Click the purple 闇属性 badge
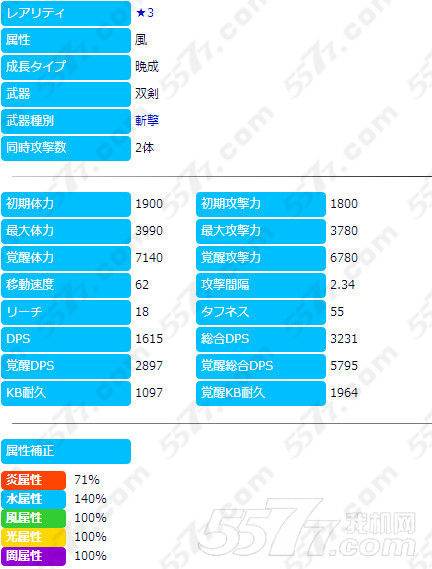 click(x=33, y=556)
